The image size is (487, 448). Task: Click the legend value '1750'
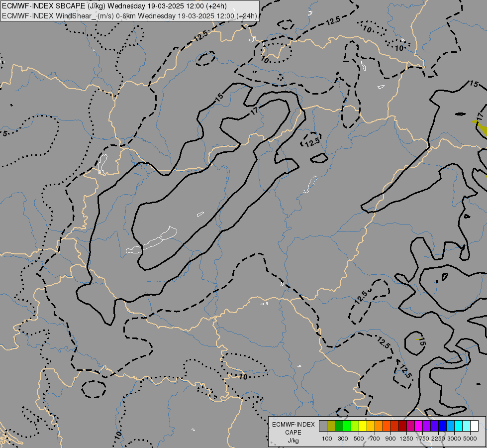(422, 439)
